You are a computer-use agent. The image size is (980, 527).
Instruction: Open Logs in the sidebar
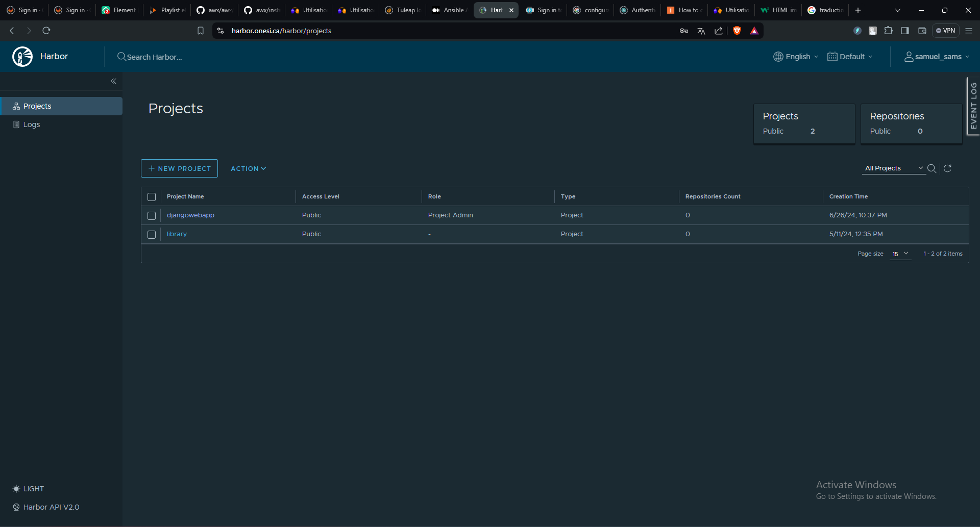pos(61,124)
